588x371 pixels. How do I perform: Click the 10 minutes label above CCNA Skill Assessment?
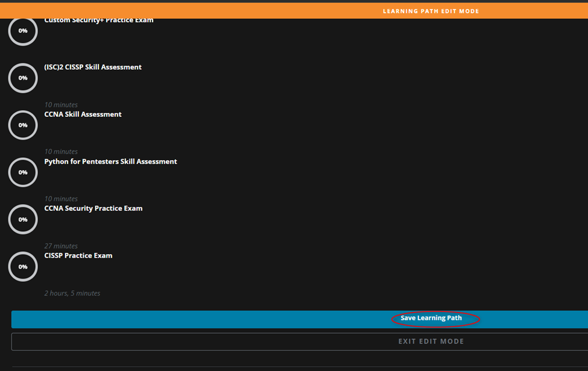pyautogui.click(x=61, y=104)
